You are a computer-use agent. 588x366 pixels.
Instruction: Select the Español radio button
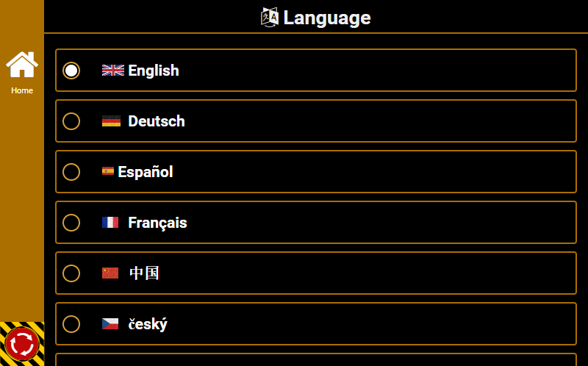coord(71,172)
